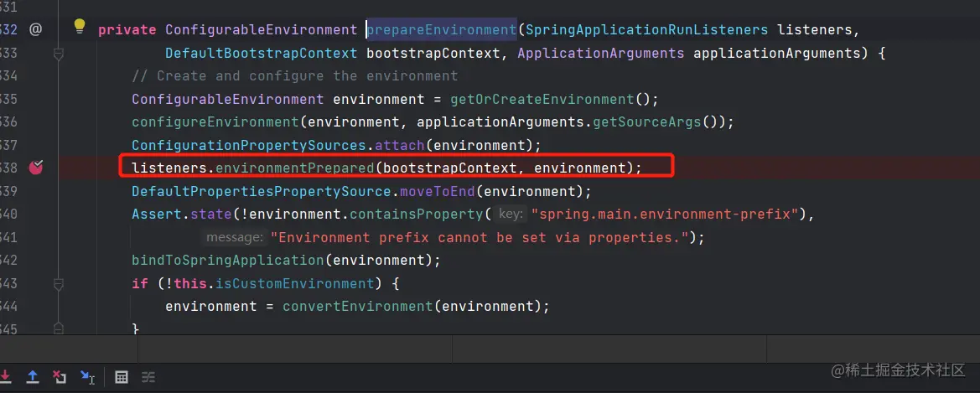Click the @ gutter icon on prepareEnvironment line
Image resolution: width=980 pixels, height=393 pixels.
click(x=35, y=29)
